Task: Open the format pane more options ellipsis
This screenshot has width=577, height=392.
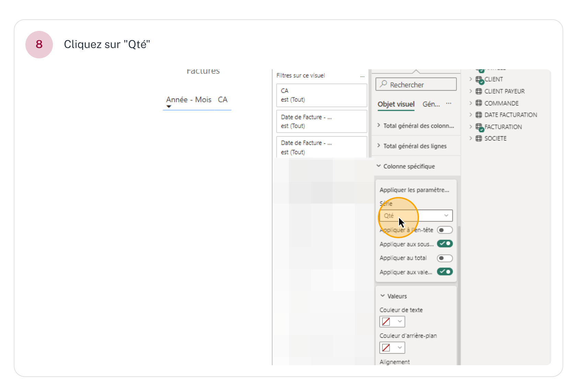Action: pyautogui.click(x=449, y=104)
